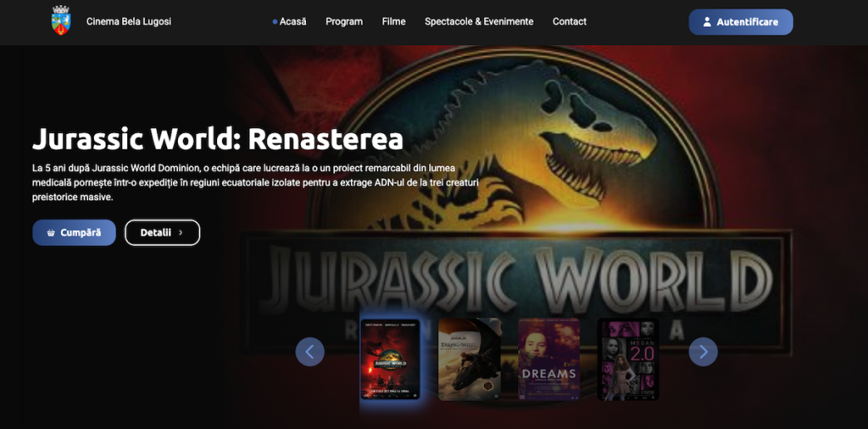The height and width of the screenshot is (429, 868).
Task: Open the Program page
Action: coord(344,22)
